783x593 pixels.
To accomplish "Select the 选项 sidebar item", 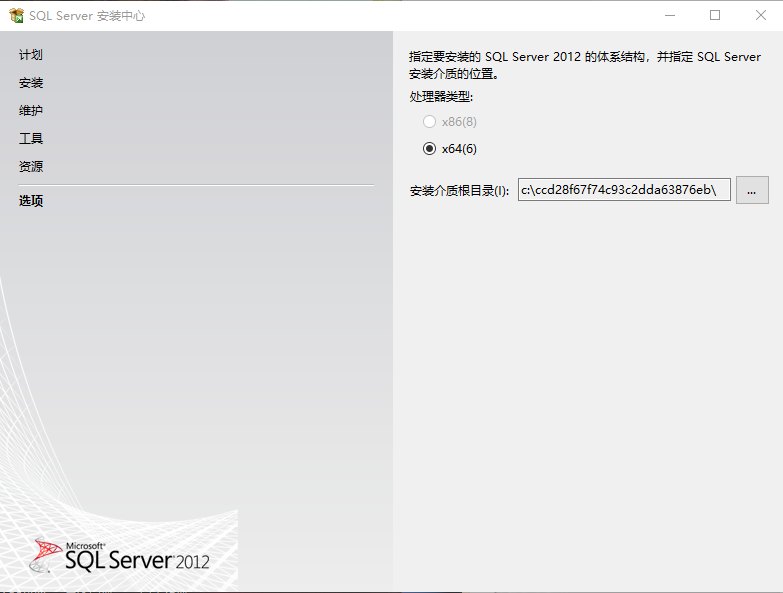I will [31, 201].
